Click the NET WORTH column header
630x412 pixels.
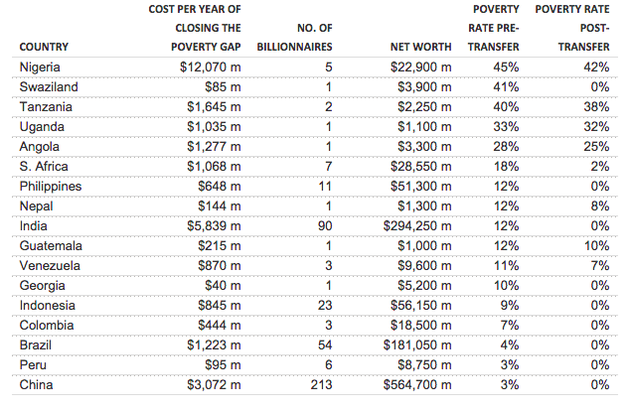point(420,47)
